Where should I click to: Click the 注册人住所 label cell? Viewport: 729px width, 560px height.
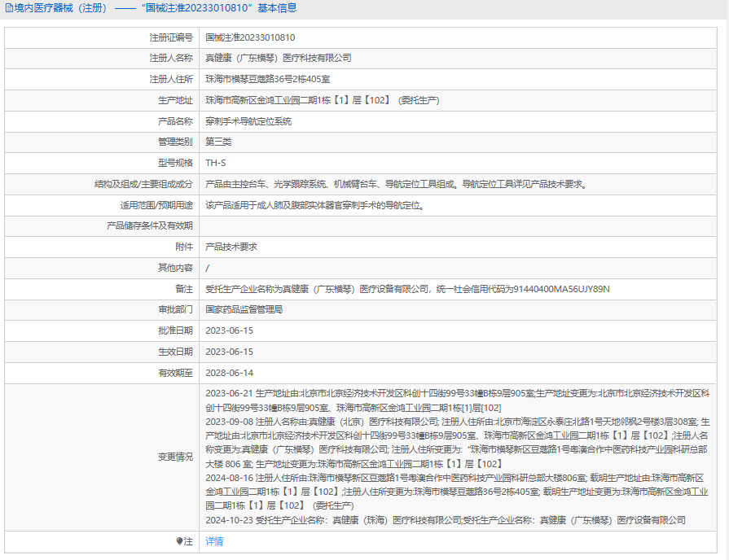click(x=102, y=80)
